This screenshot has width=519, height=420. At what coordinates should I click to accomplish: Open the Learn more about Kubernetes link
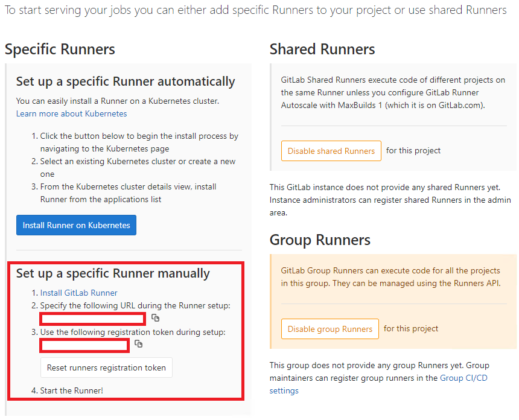(71, 113)
